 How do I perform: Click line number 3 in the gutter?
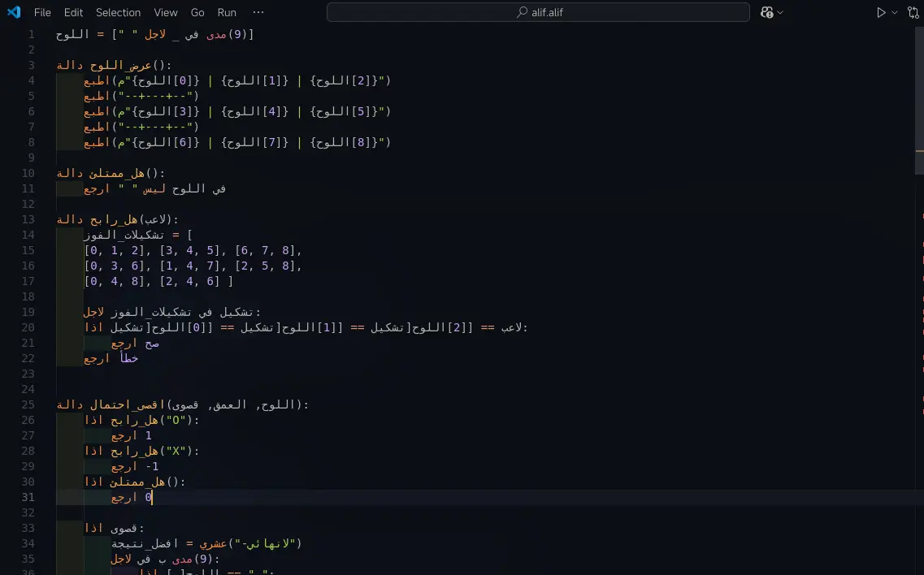32,65
